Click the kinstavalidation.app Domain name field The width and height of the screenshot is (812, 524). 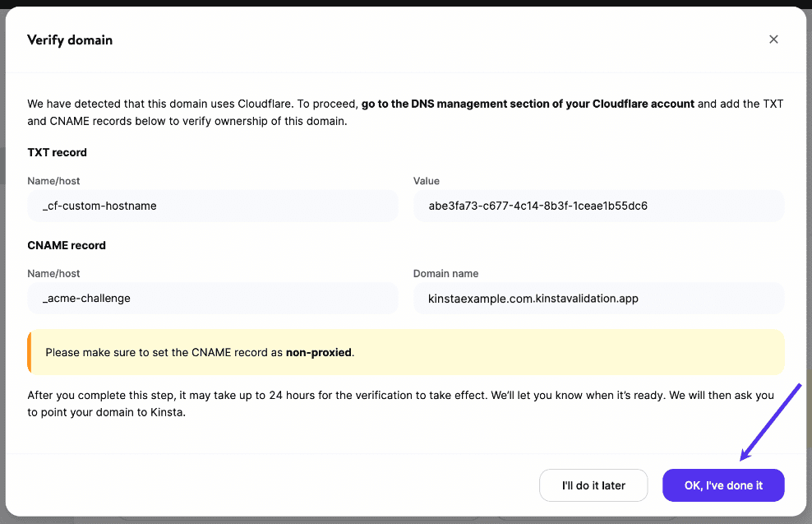pos(598,299)
